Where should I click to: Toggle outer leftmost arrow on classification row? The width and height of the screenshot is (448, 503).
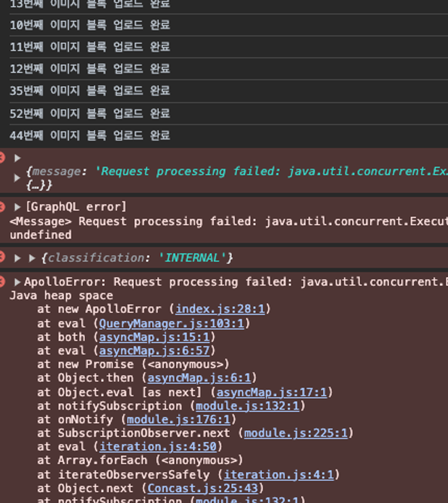click(17, 258)
